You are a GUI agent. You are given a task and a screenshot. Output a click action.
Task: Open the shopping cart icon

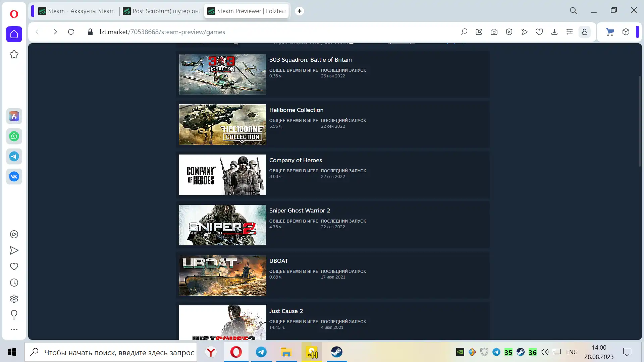pyautogui.click(x=610, y=32)
